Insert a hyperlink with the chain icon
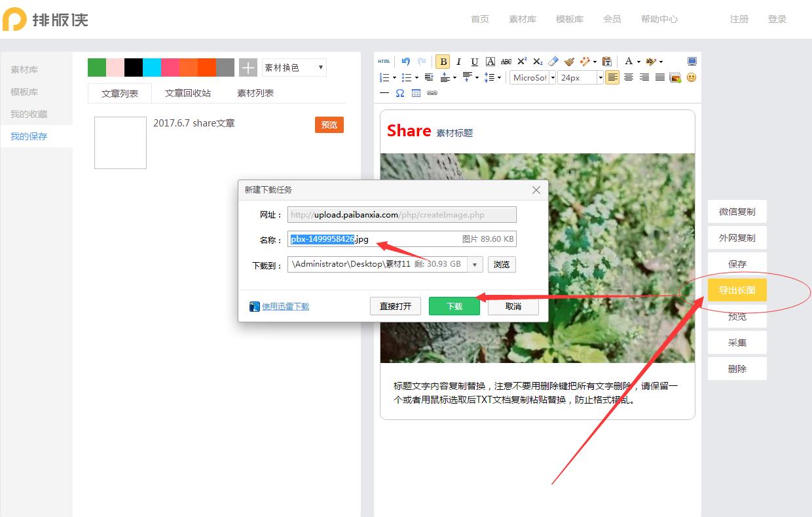The width and height of the screenshot is (812, 517). (x=432, y=93)
